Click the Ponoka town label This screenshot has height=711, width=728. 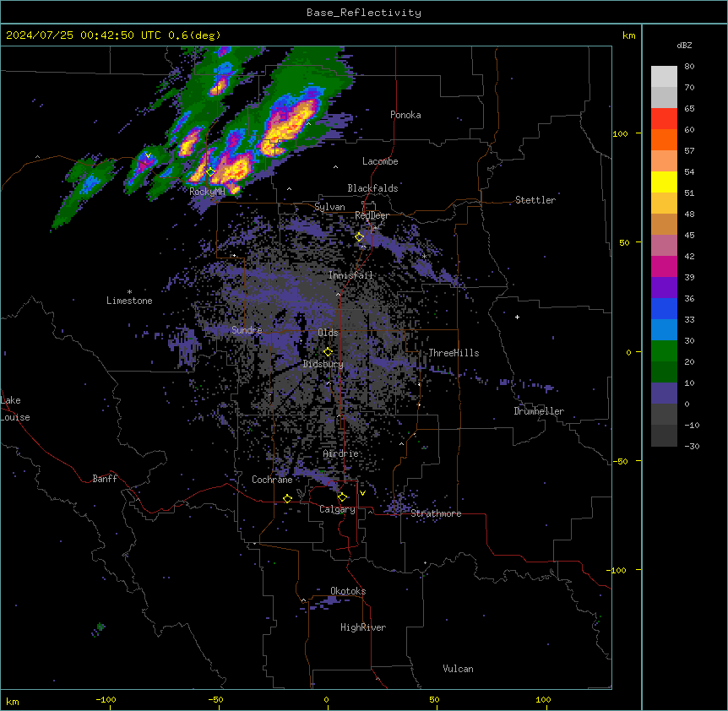(405, 115)
